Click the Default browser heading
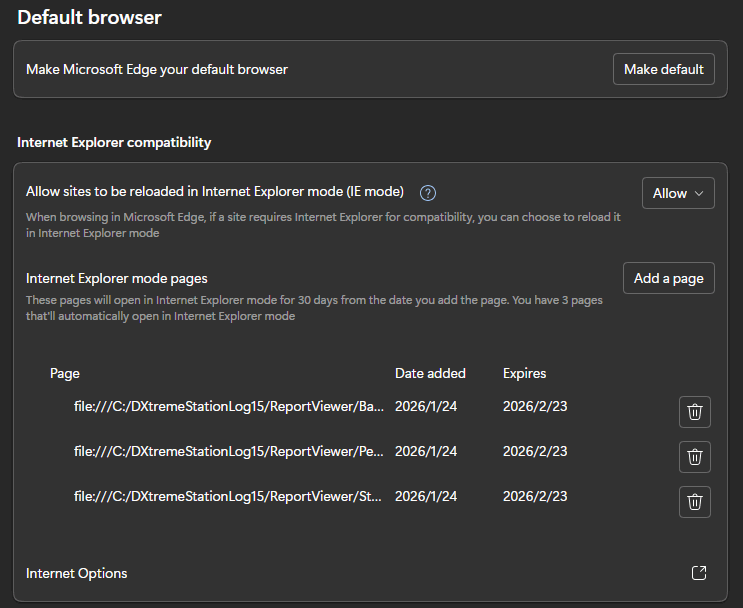The width and height of the screenshot is (743, 608). point(89,17)
